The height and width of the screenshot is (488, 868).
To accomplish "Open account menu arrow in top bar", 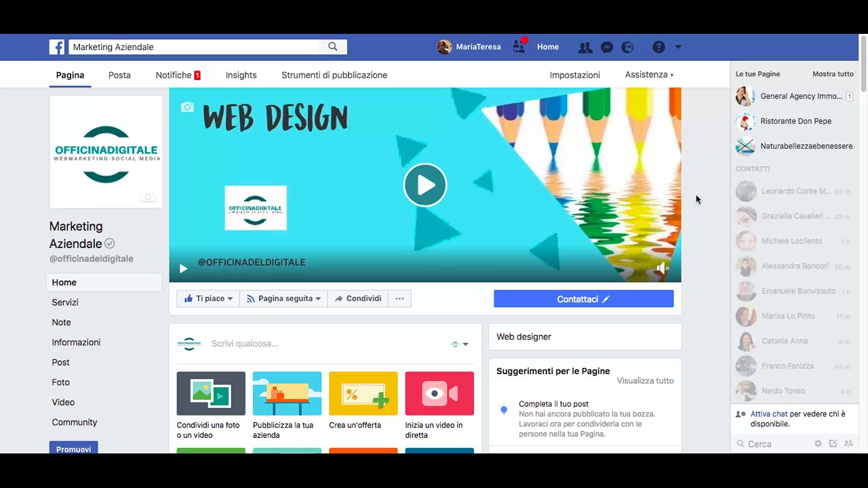I will point(677,47).
